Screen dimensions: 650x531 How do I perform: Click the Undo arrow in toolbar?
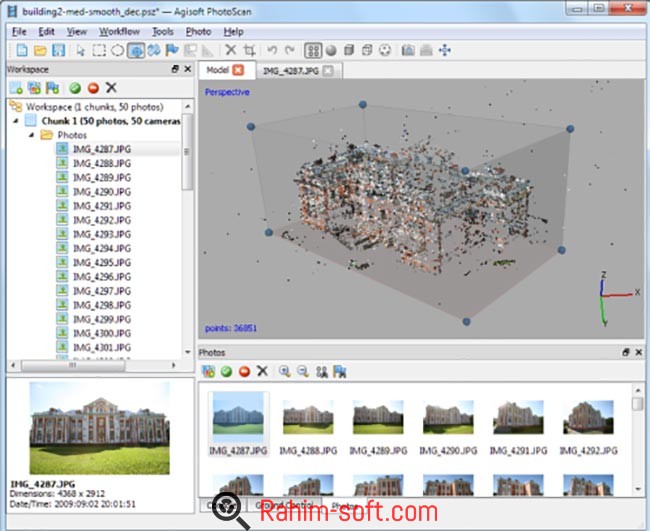point(271,50)
